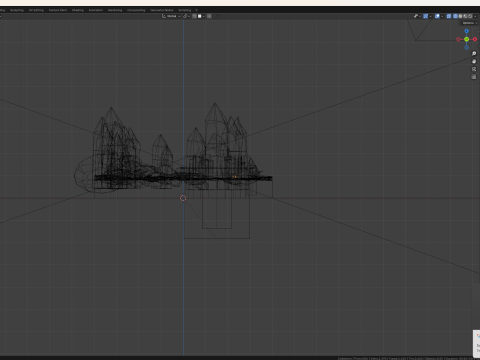The width and height of the screenshot is (480, 360).
Task: Select wireframe viewport shading
Action: click(x=455, y=16)
